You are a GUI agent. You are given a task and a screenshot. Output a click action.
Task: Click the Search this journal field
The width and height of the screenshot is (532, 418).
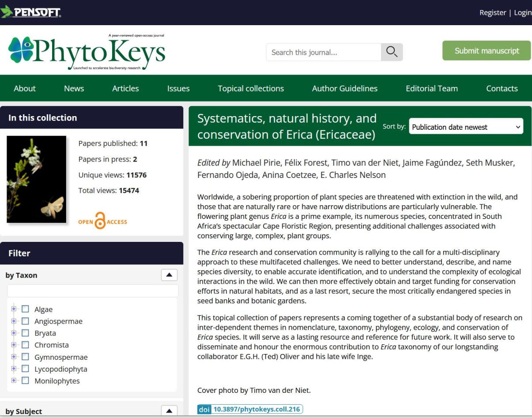click(323, 52)
